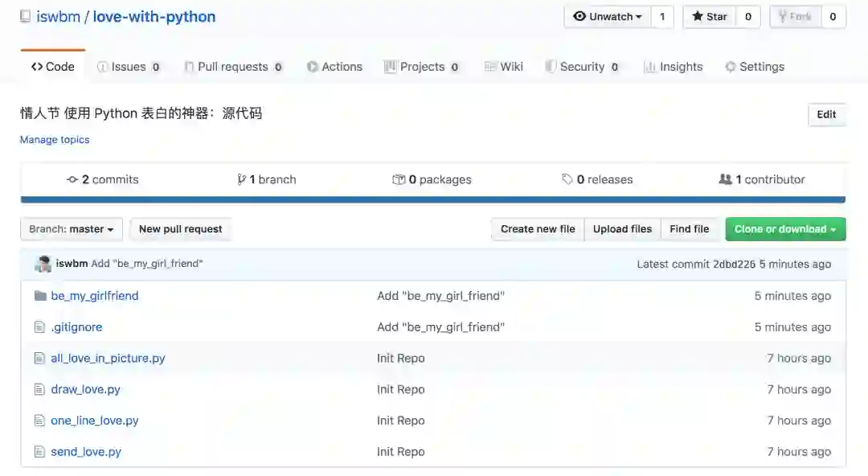Click the releases tag icon

click(567, 179)
